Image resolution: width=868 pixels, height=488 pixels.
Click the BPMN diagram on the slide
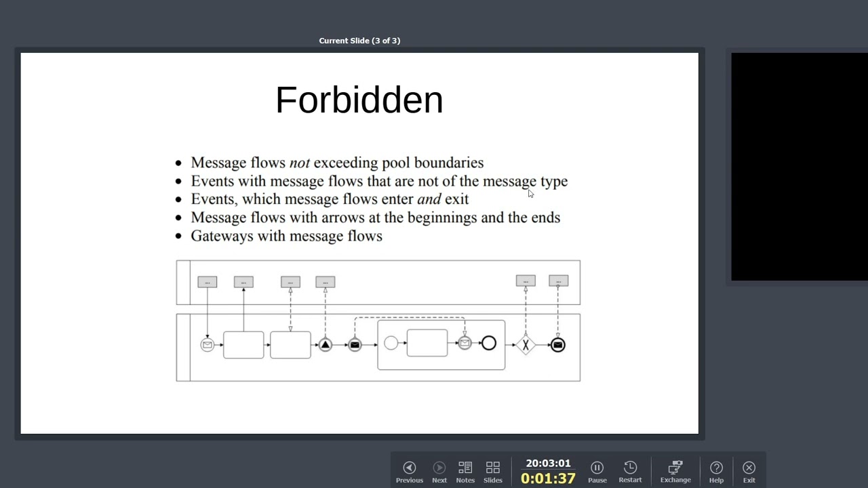[378, 321]
